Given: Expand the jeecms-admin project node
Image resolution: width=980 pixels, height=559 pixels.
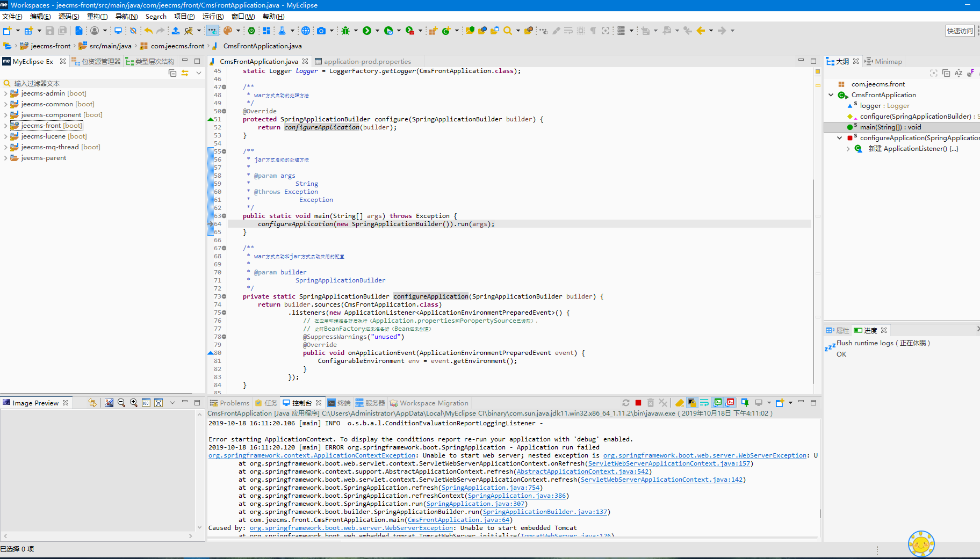Looking at the screenshot, I should click(x=5, y=93).
